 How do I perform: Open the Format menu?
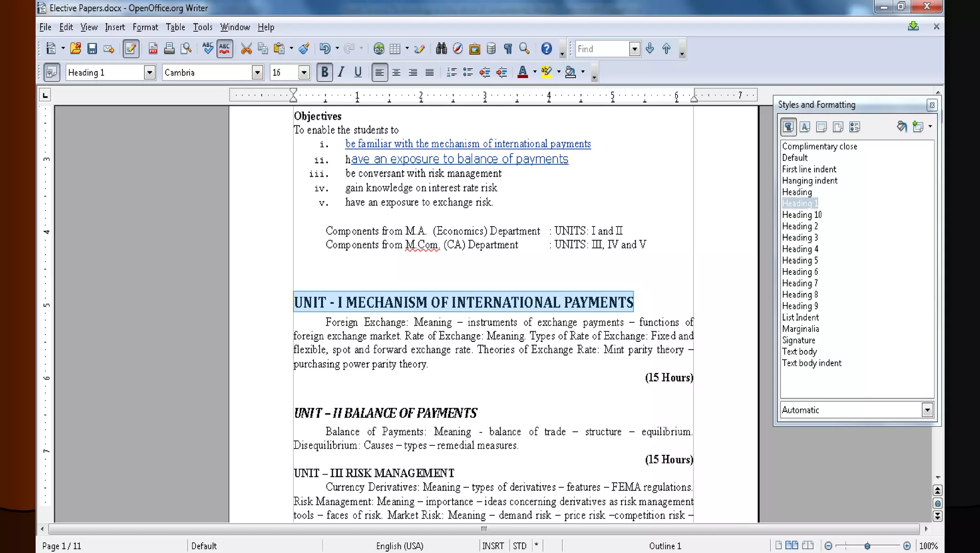pos(145,27)
